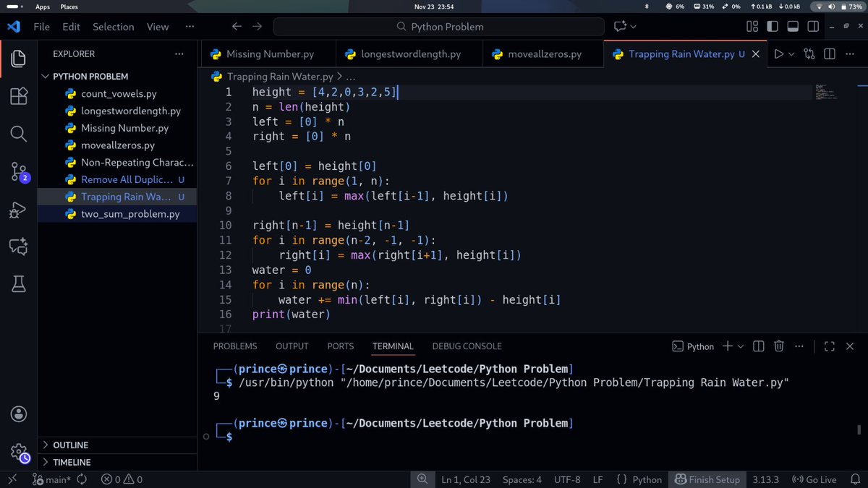The image size is (868, 488).
Task: Select the Python 3.13.3 interpreter version
Action: pos(765,479)
